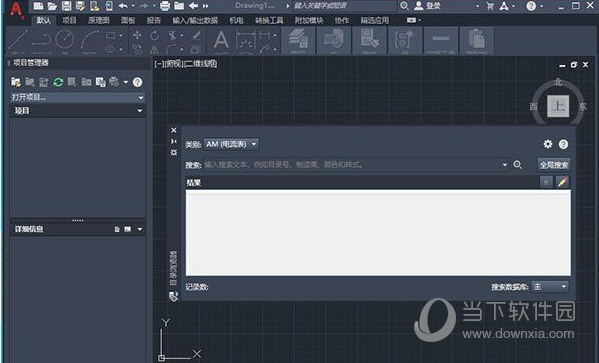Click the catalog search text field
The height and width of the screenshot is (363, 599).
coord(352,165)
